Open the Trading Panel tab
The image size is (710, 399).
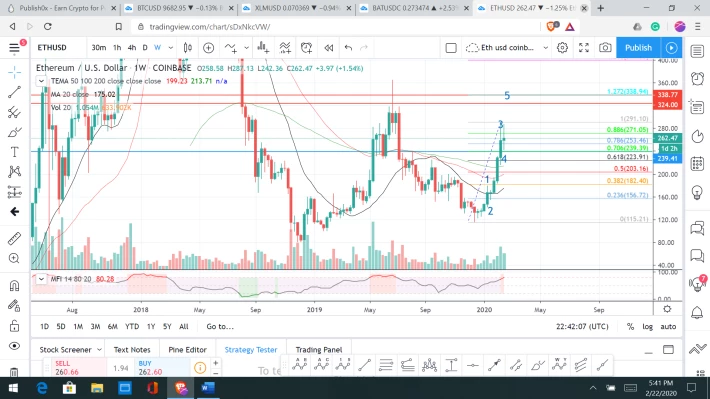pos(319,350)
